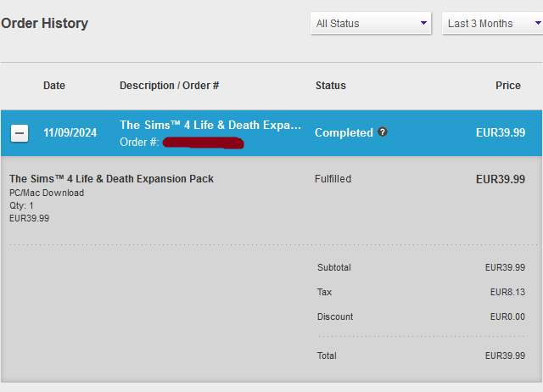The height and width of the screenshot is (392, 543).
Task: Click the Life & Death Expansion Pack item name
Action: [111, 179]
